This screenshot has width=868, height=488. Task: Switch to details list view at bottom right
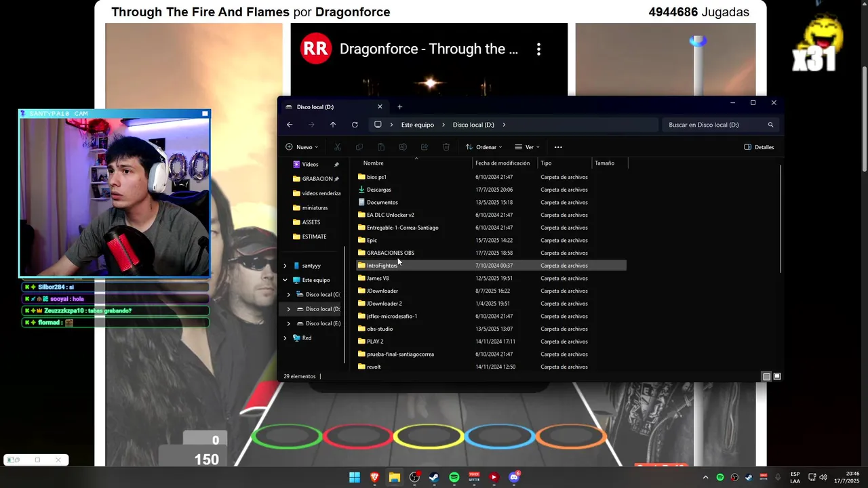[766, 377]
